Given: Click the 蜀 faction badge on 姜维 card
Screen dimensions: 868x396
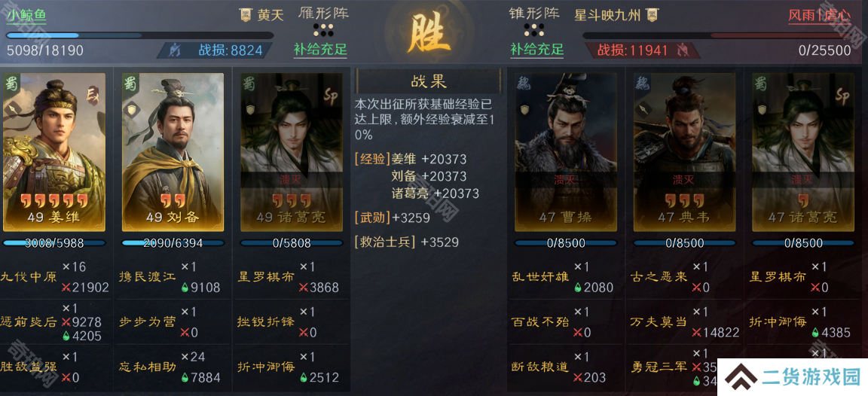Looking at the screenshot, I should point(11,84).
